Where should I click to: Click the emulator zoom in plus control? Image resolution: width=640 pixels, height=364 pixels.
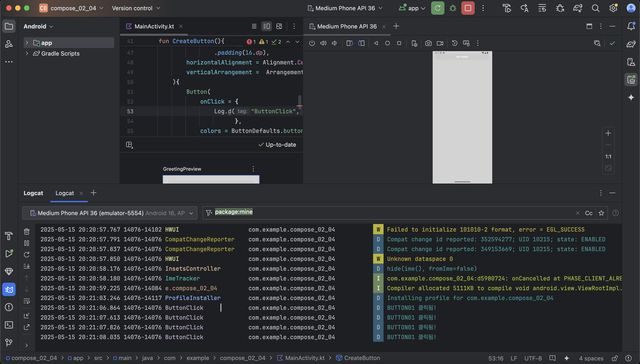[608, 133]
